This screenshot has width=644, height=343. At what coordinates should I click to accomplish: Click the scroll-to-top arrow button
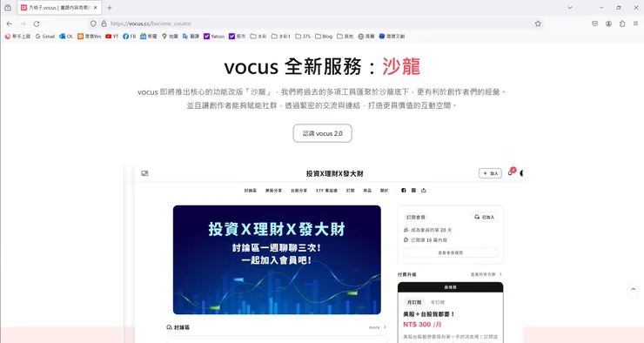click(x=634, y=289)
